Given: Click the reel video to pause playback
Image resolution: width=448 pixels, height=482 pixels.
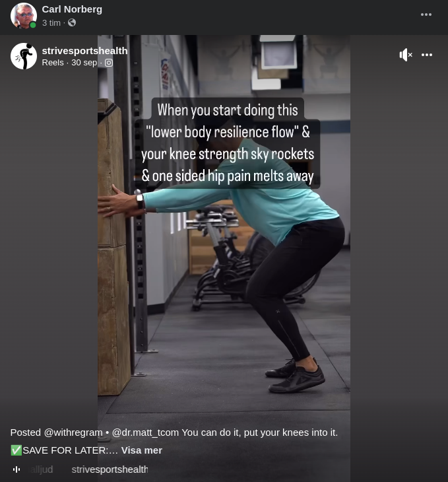Looking at the screenshot, I should 224,277.
